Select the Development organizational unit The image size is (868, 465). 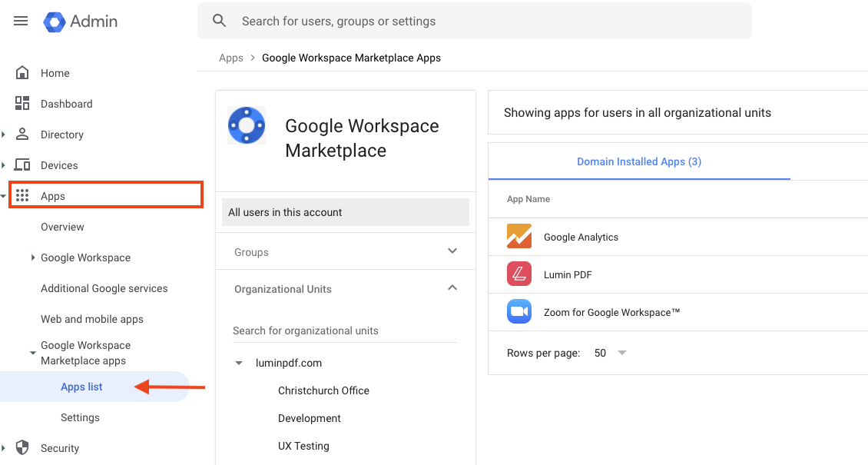(309, 418)
